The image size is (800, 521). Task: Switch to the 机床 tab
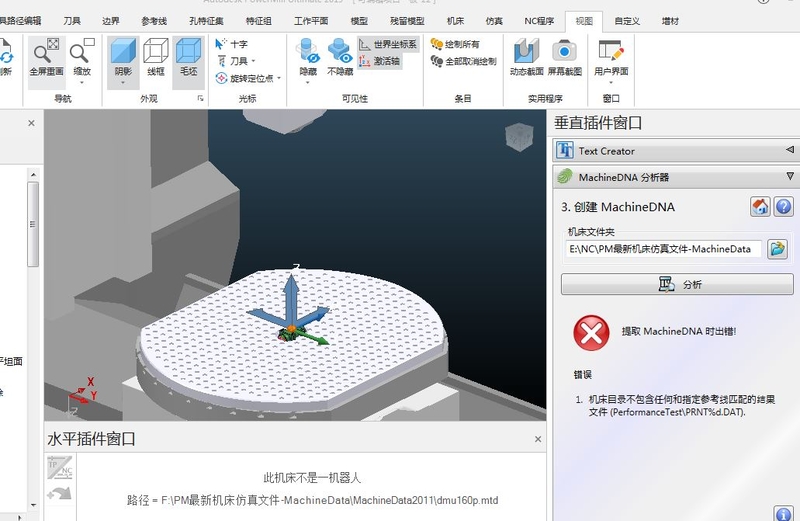(455, 21)
